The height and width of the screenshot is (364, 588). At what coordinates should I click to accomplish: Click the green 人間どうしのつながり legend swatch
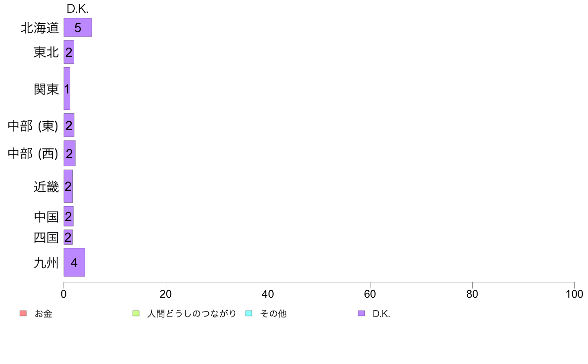click(136, 314)
